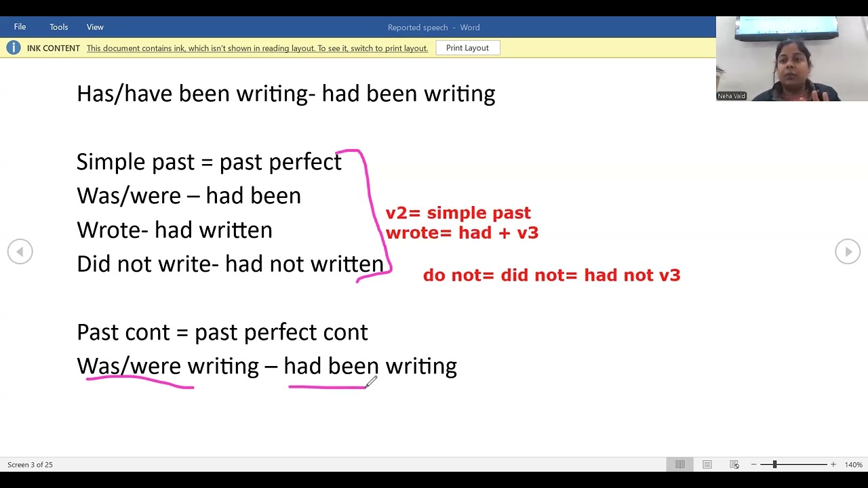Go to previous screen arrow
The height and width of the screenshot is (488, 868).
20,251
